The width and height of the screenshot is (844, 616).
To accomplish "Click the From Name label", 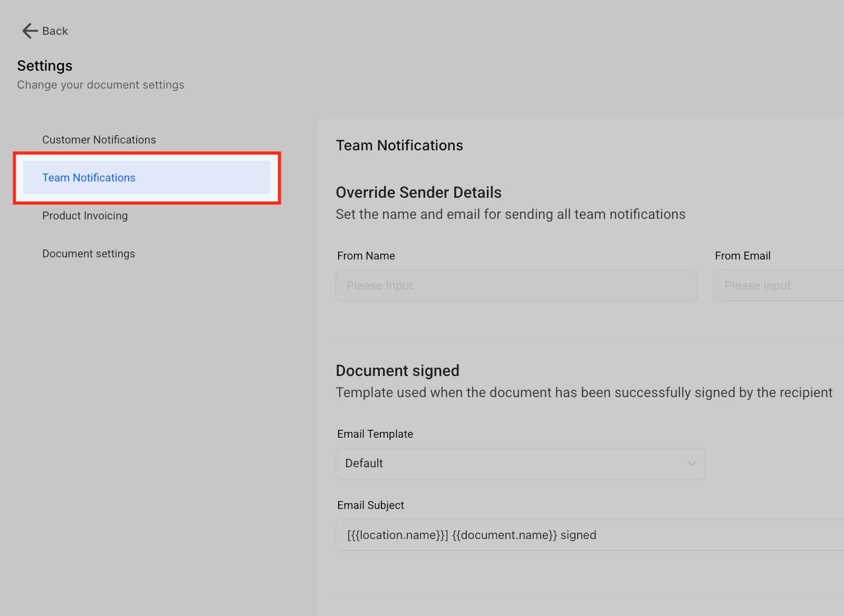I will pos(366,256).
